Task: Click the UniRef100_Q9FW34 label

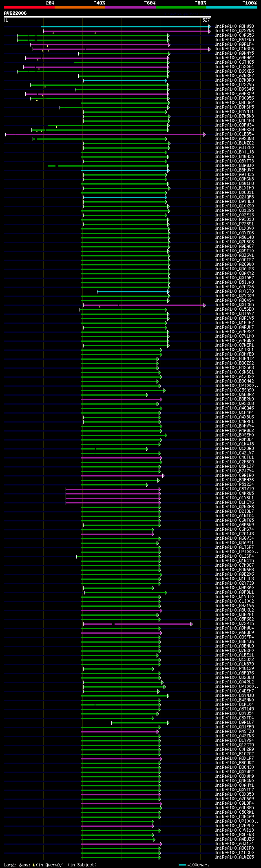Action: (x=234, y=125)
